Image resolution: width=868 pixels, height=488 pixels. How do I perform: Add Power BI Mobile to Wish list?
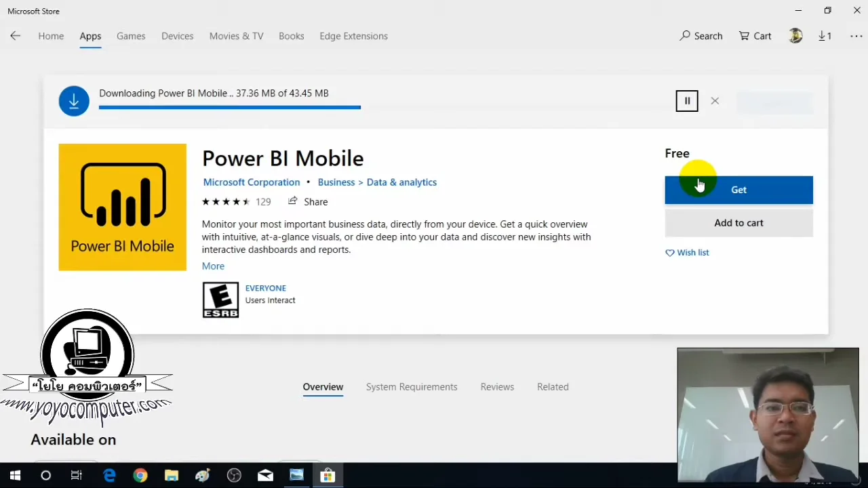pyautogui.click(x=687, y=252)
